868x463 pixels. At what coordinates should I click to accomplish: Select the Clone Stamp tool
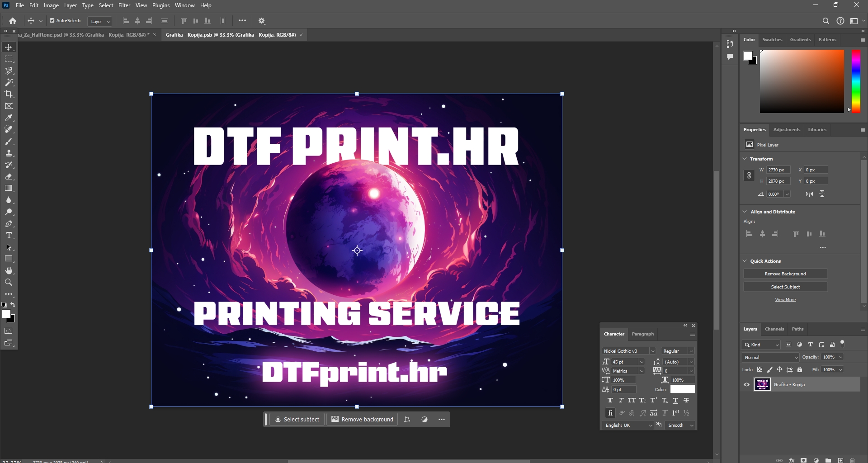pos(9,153)
